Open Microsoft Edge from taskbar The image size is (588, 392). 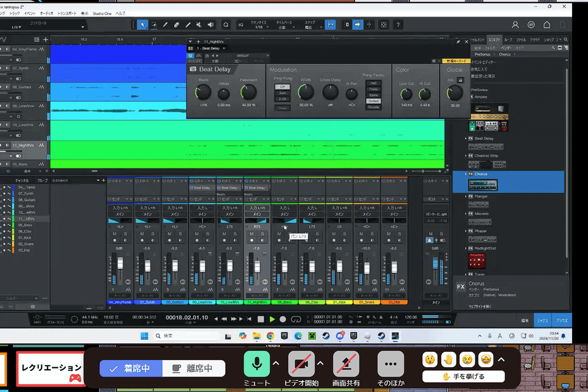(x=298, y=336)
